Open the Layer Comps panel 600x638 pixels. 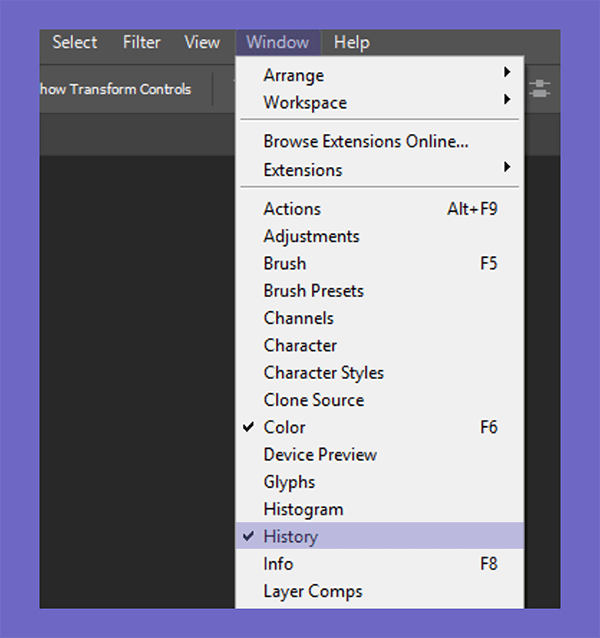[312, 591]
